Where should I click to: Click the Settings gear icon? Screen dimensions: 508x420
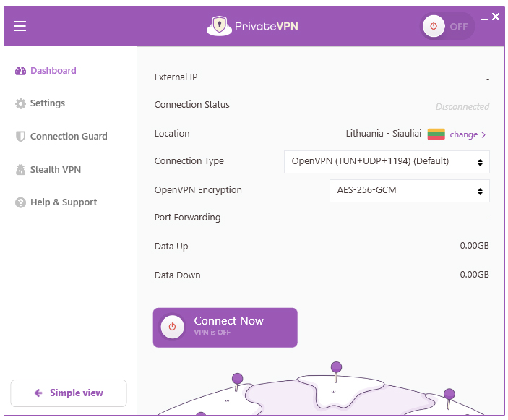pyautogui.click(x=20, y=104)
